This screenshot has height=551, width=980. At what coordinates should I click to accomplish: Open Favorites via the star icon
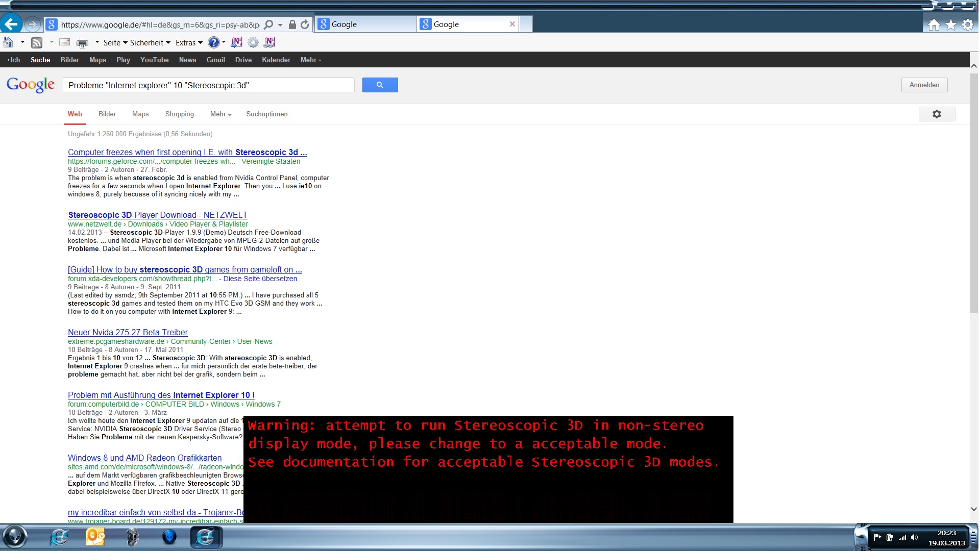coord(951,24)
